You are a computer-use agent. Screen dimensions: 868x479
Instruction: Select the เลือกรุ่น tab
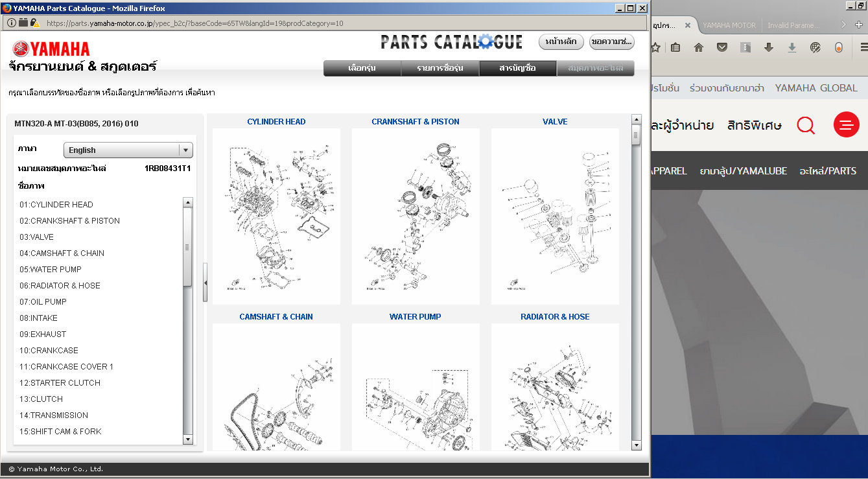click(x=362, y=68)
